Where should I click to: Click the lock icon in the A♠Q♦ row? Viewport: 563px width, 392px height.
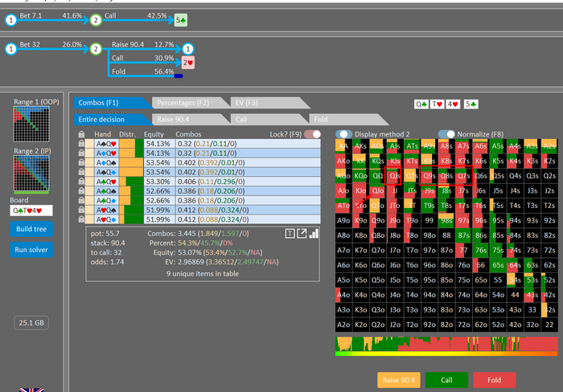[81, 172]
